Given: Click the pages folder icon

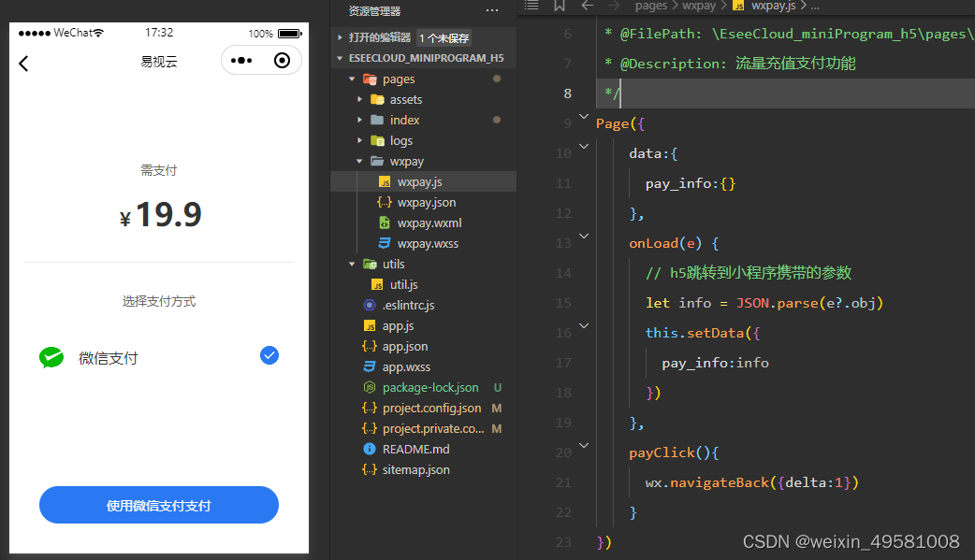Looking at the screenshot, I should point(370,79).
